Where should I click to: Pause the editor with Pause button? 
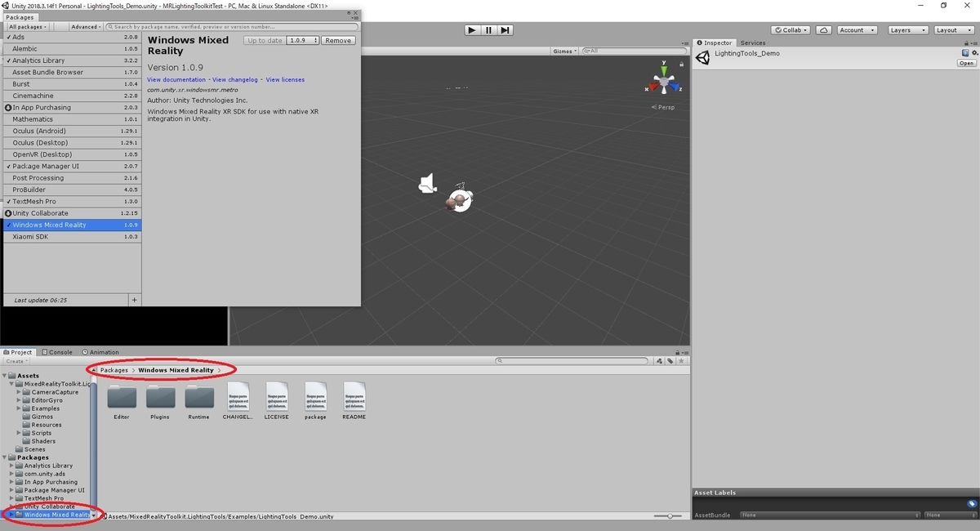[x=488, y=30]
